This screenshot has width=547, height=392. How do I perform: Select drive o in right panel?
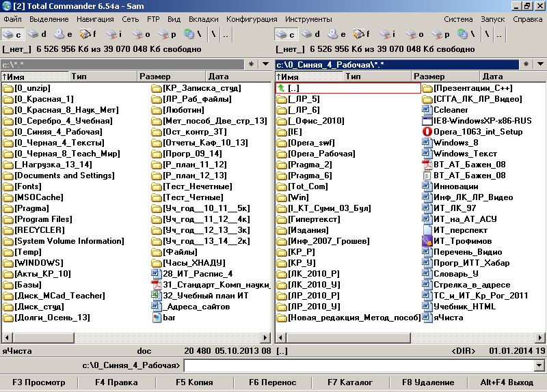tap(414, 35)
